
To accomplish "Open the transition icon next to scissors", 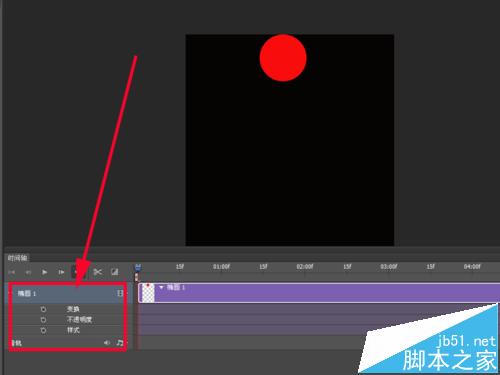I will 115,272.
